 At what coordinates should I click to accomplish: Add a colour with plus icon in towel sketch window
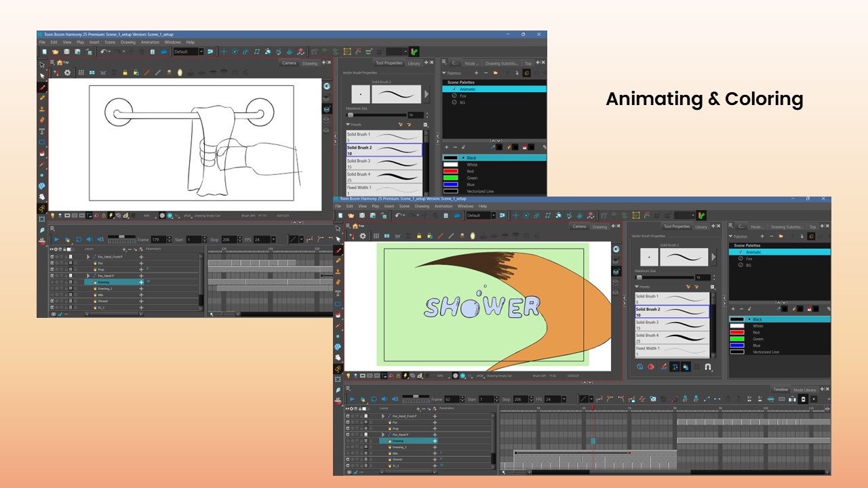pyautogui.click(x=446, y=147)
